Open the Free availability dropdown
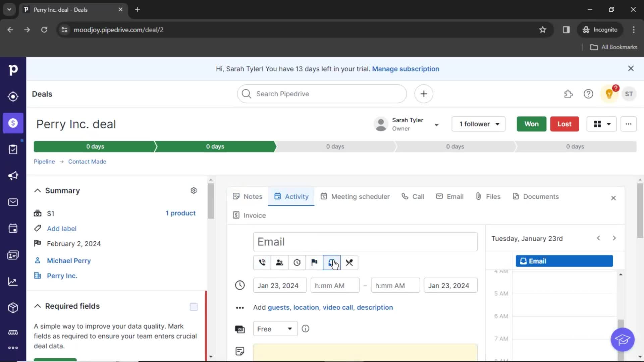The image size is (644, 362). pos(275,329)
